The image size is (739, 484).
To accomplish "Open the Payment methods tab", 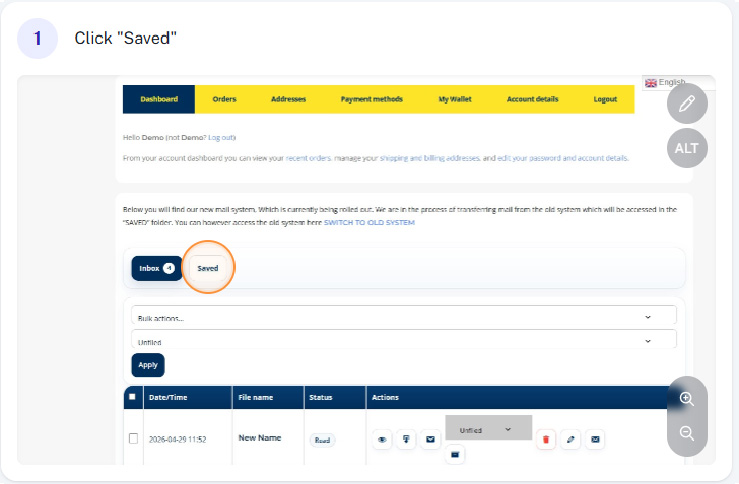I will (x=371, y=99).
